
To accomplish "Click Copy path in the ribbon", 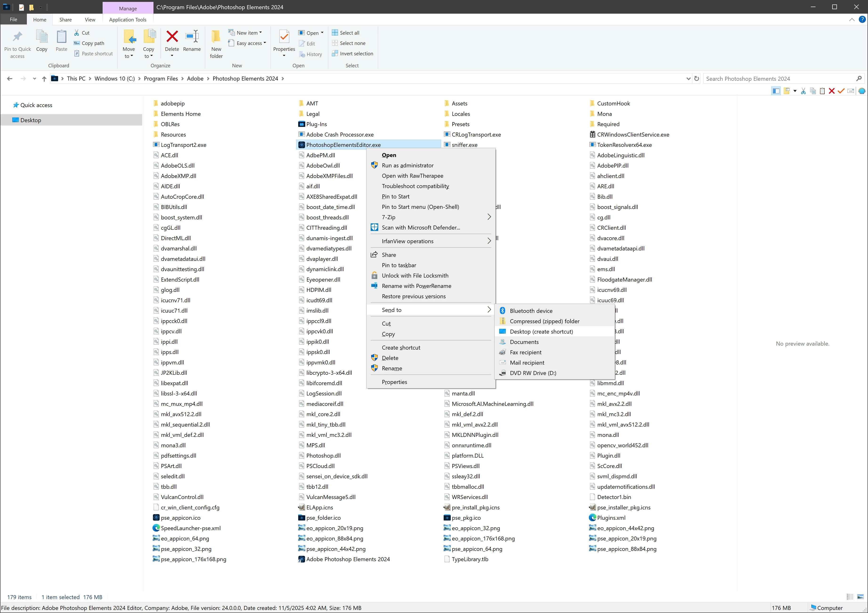I will (89, 43).
